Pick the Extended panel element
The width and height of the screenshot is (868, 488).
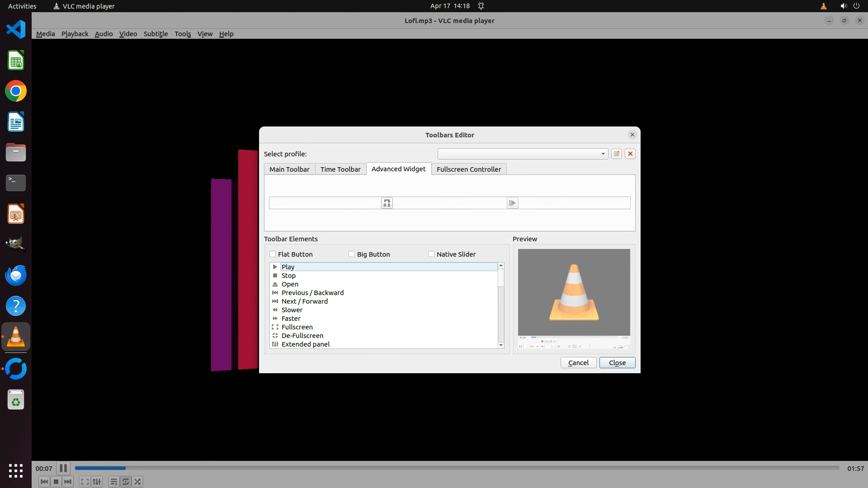pyautogui.click(x=305, y=344)
